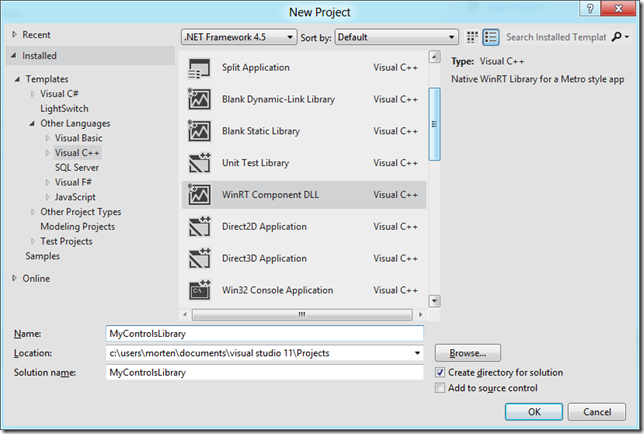Click the OK button
The width and height of the screenshot is (644, 434).
[534, 412]
